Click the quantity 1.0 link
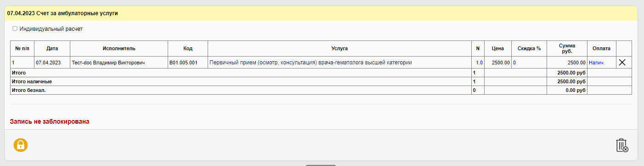The width and height of the screenshot is (644, 166). [479, 63]
